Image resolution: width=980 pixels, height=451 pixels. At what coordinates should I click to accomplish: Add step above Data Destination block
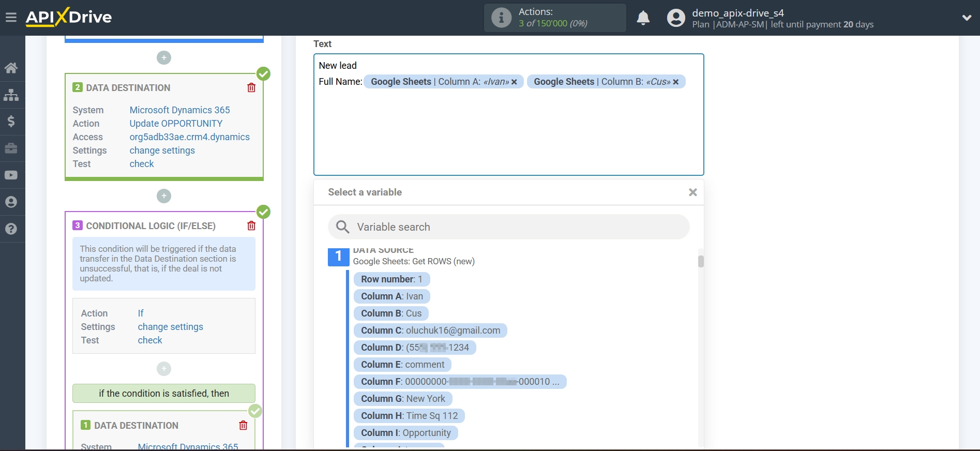point(164,58)
